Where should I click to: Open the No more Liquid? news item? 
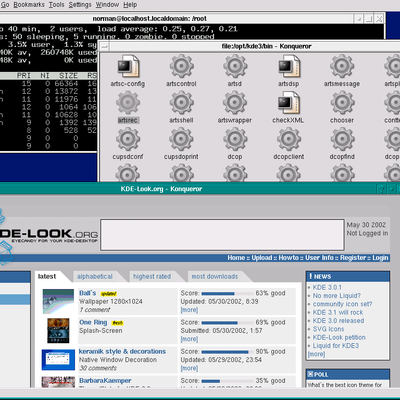pos(337,296)
